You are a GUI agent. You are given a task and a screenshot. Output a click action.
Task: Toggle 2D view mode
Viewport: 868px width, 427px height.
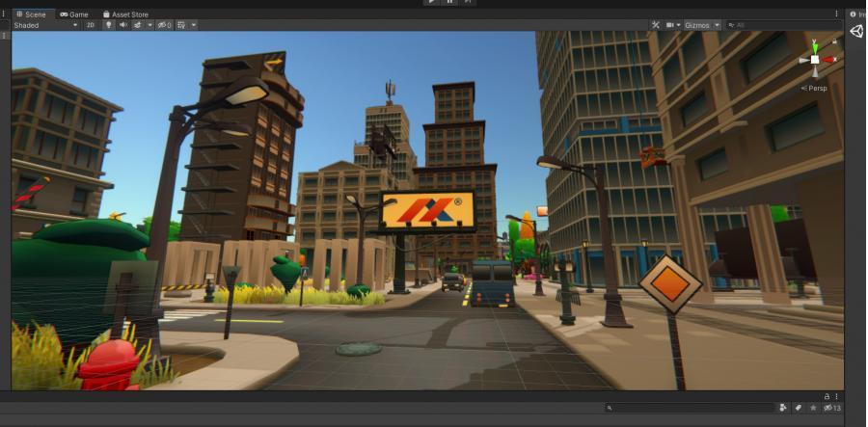click(x=91, y=25)
